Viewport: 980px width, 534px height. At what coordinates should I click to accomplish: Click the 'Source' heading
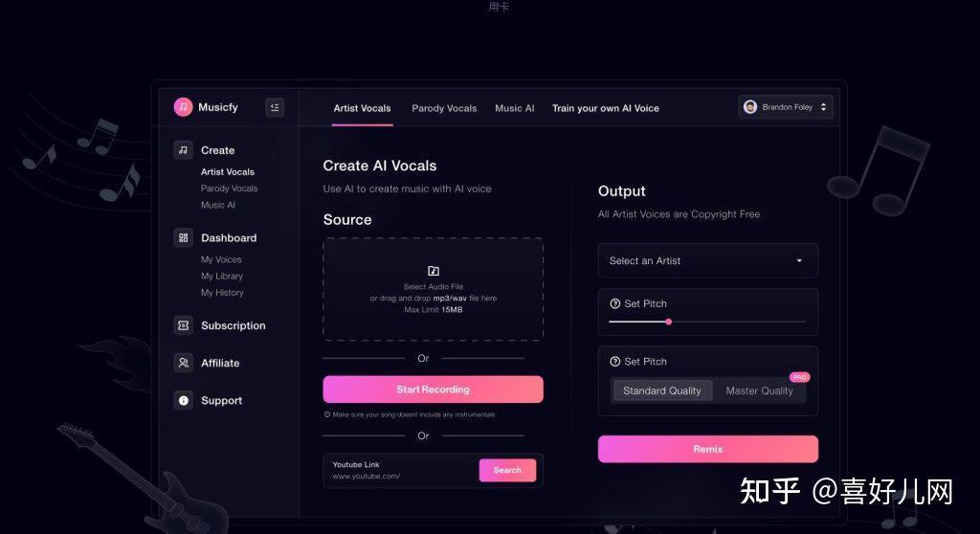[346, 220]
